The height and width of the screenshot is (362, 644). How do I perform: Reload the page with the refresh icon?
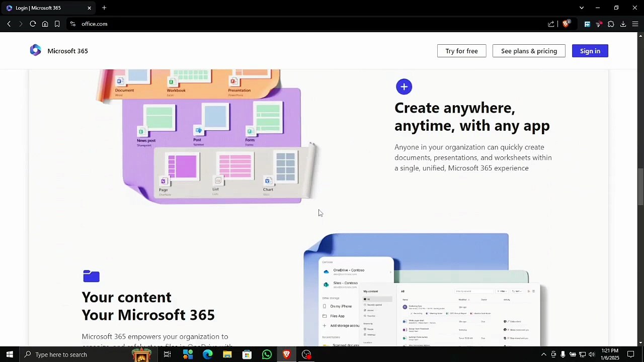(33, 24)
